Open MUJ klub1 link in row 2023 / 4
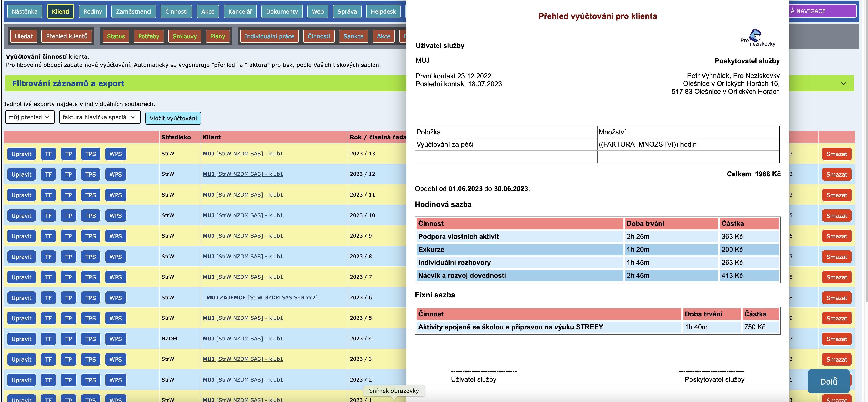Image resolution: width=868 pixels, height=402 pixels. [x=243, y=339]
